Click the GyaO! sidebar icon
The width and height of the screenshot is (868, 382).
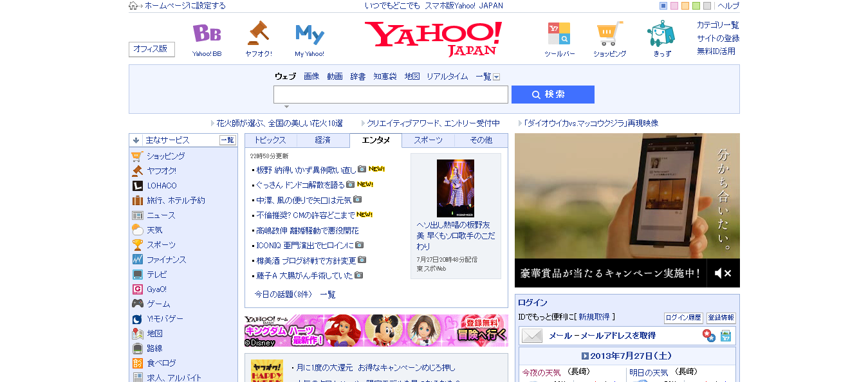(x=137, y=289)
